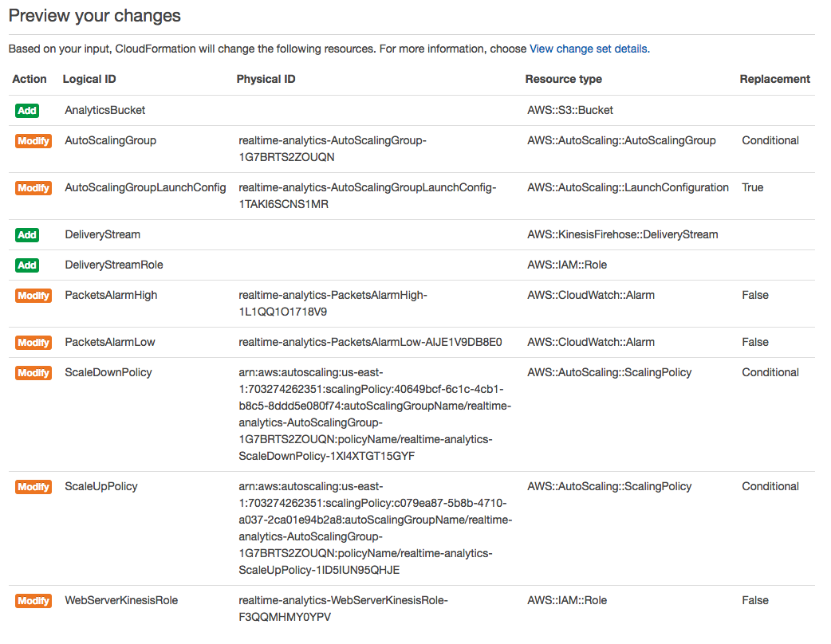Open the View change set details link
This screenshot has width=831, height=644.
coord(589,49)
